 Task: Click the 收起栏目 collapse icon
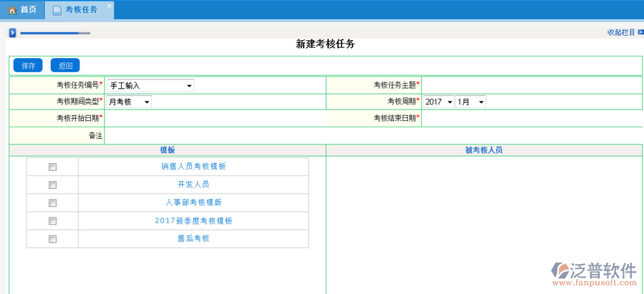tap(640, 32)
